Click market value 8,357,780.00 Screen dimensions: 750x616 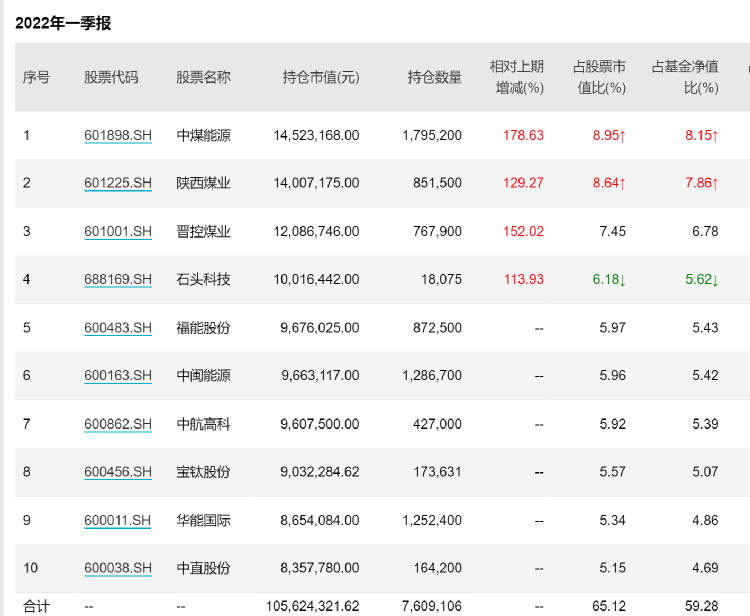coord(320,568)
